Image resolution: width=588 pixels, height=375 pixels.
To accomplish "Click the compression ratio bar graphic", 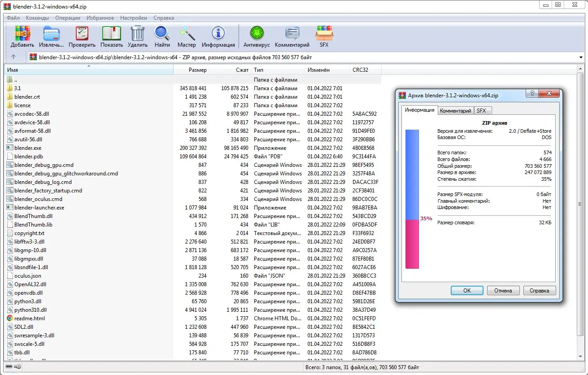I will point(412,200).
